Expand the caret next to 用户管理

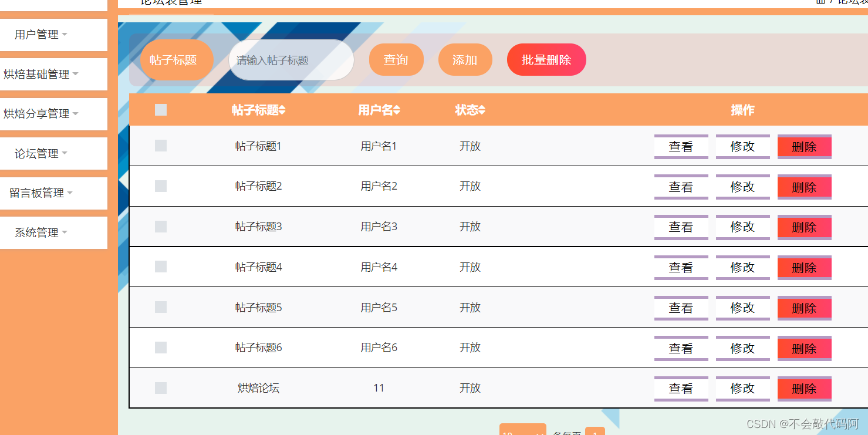pyautogui.click(x=65, y=35)
